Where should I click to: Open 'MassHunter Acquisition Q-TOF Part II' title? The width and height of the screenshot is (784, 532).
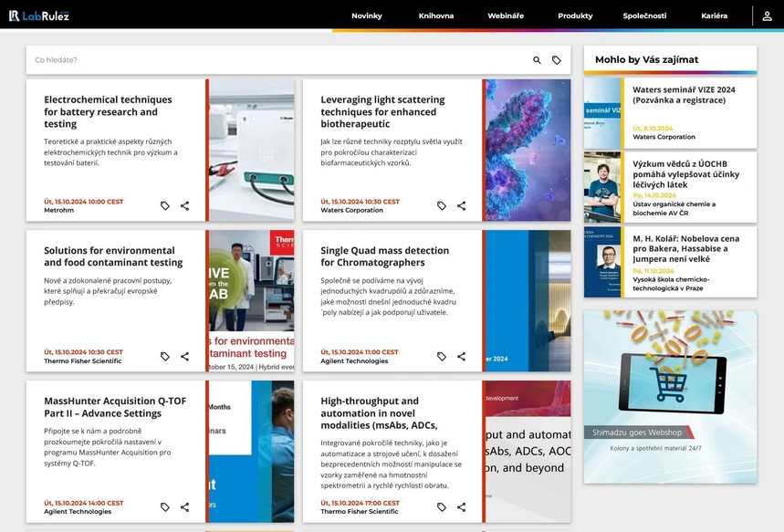tap(115, 407)
